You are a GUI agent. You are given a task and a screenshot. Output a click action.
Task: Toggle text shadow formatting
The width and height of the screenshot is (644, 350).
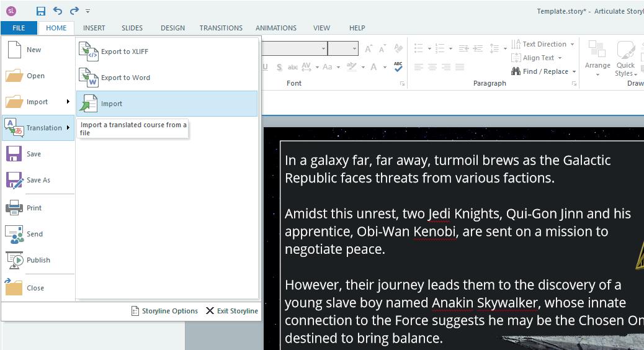[279, 67]
